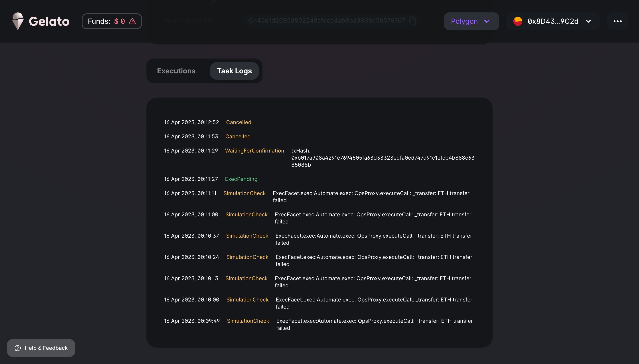639x364 pixels.
Task: Click the Help & Feedback chat icon
Action: click(18, 348)
